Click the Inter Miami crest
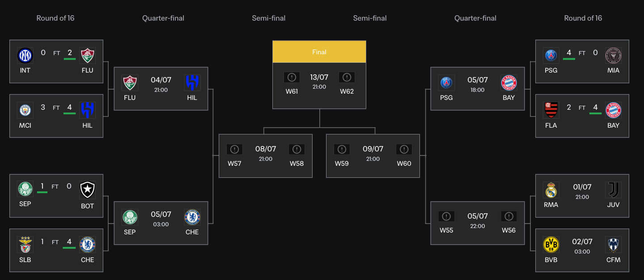Viewport: 644px width, 280px height. pyautogui.click(x=614, y=56)
